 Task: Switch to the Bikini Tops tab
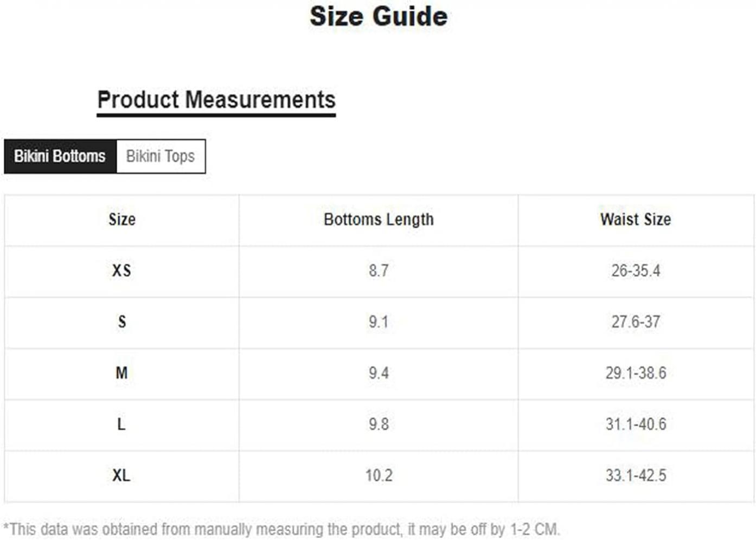[x=161, y=156]
